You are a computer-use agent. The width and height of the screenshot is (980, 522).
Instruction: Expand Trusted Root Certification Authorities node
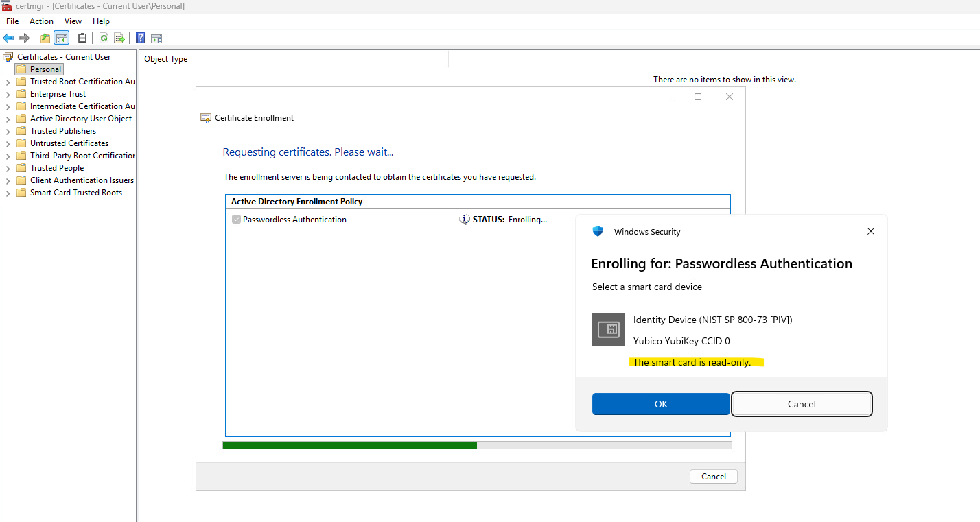click(8, 82)
